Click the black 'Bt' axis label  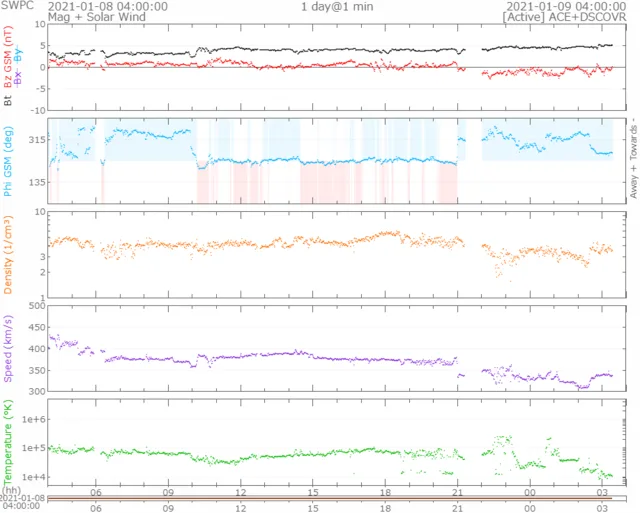(x=8, y=100)
